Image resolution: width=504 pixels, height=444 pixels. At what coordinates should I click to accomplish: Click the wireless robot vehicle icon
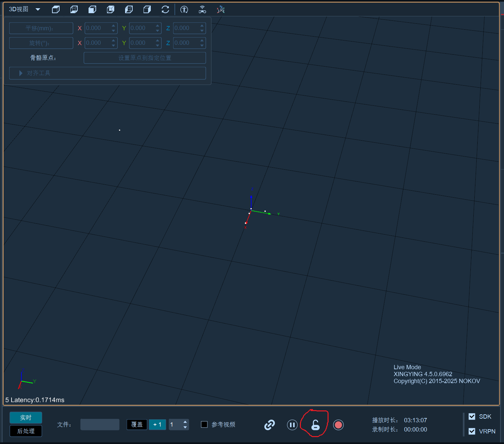tap(202, 10)
